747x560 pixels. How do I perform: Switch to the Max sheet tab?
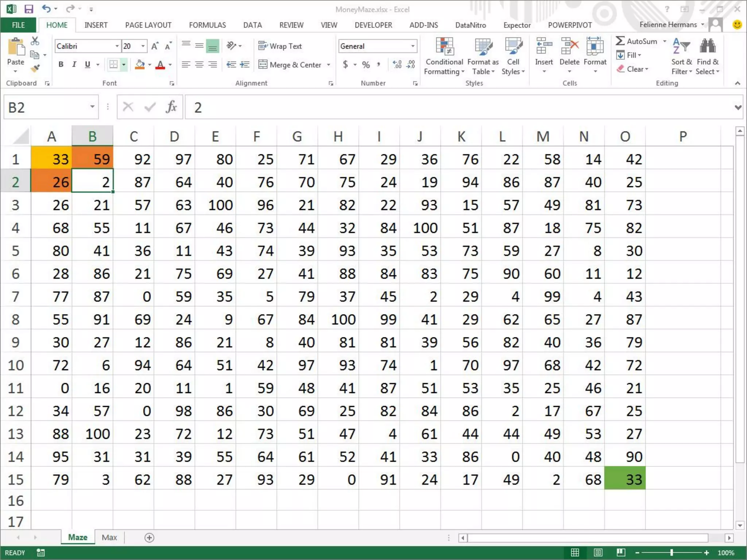pos(109,537)
